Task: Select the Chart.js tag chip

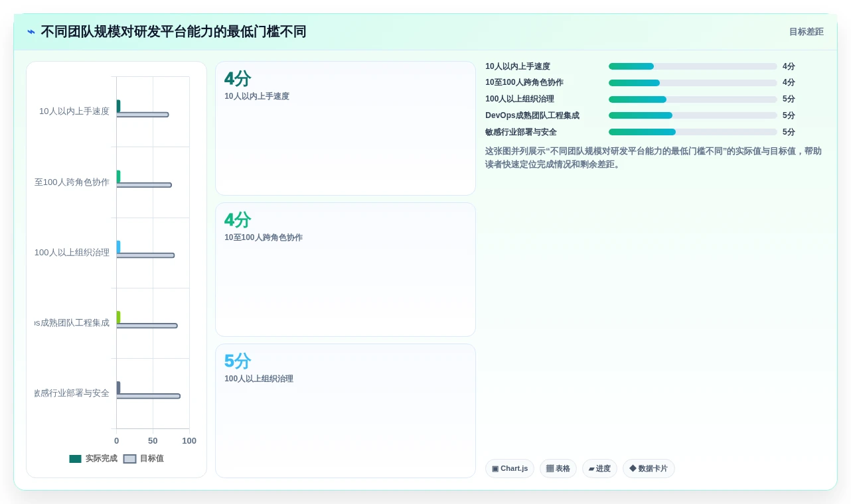Action: tap(510, 469)
